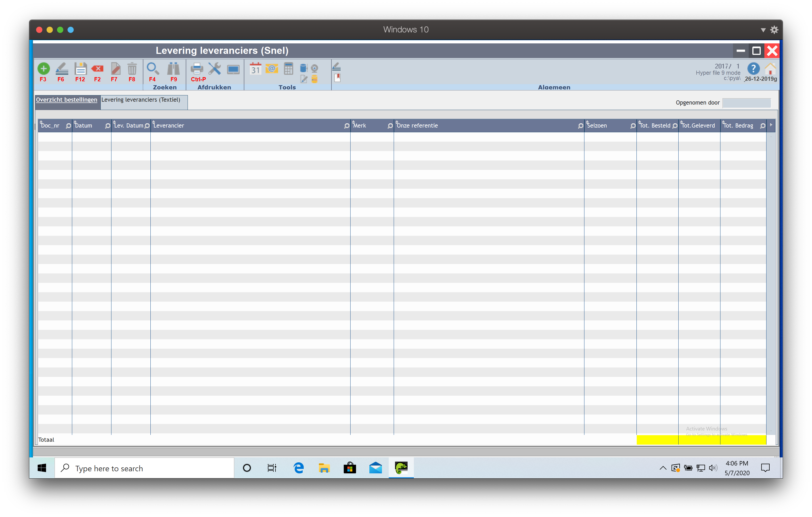Image resolution: width=812 pixels, height=517 pixels.
Task: Open the calculator tool icon
Action: coord(288,69)
